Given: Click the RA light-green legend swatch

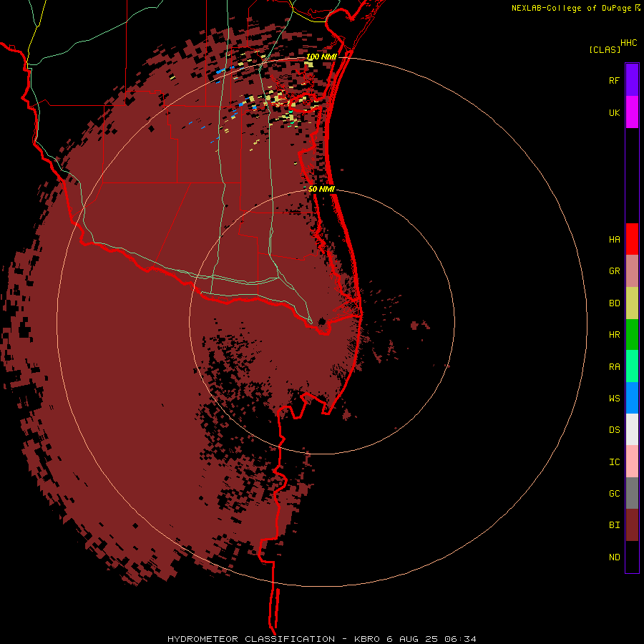Looking at the screenshot, I should [632, 366].
